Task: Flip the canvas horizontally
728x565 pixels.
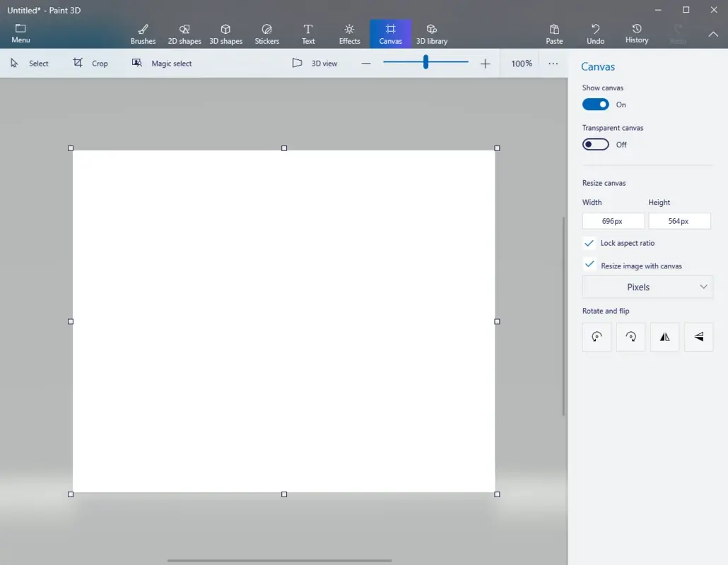Action: tap(664, 337)
